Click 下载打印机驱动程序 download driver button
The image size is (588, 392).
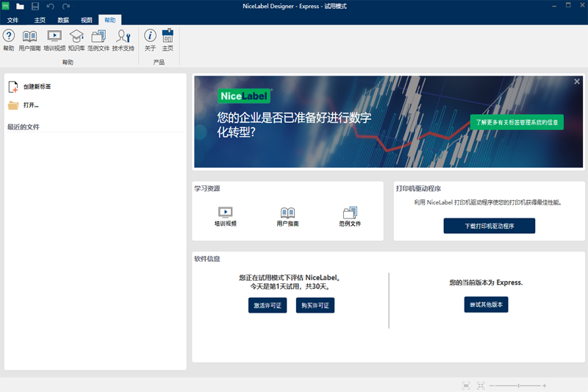pos(489,226)
